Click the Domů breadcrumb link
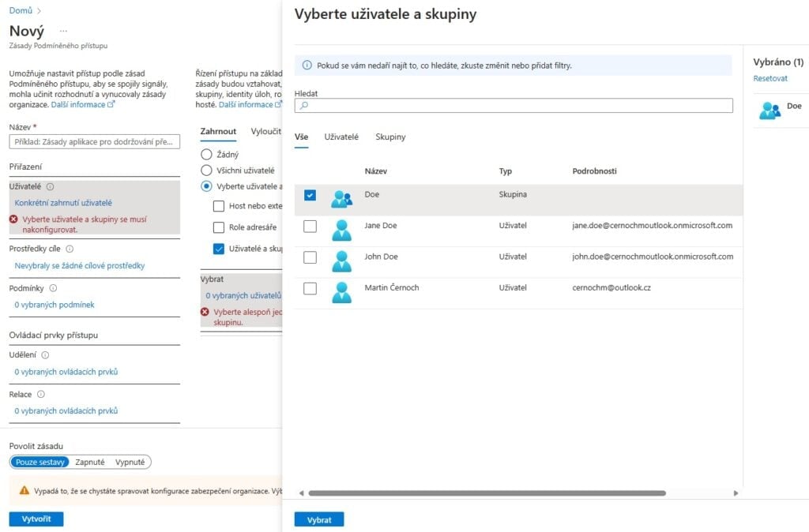 click(21, 10)
